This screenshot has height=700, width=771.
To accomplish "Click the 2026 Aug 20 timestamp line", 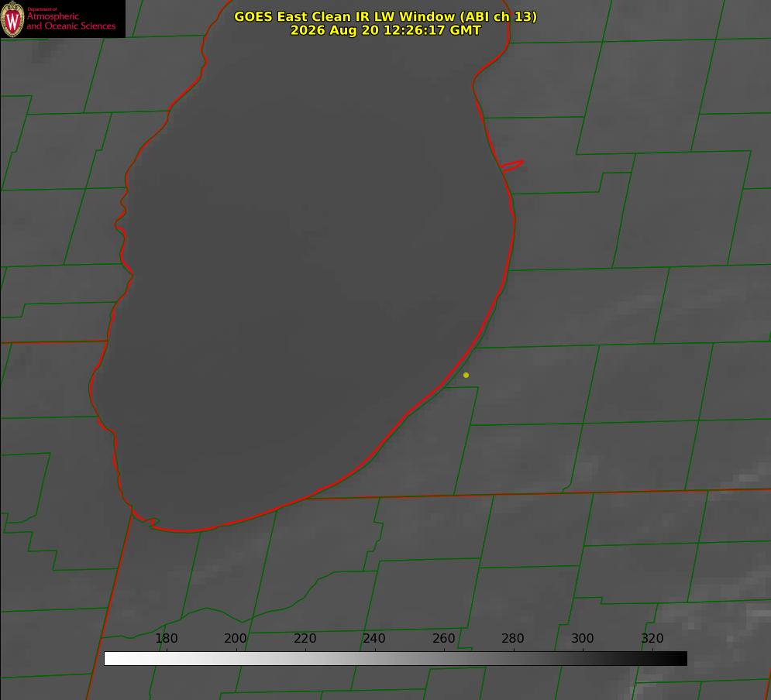I will point(386,30).
